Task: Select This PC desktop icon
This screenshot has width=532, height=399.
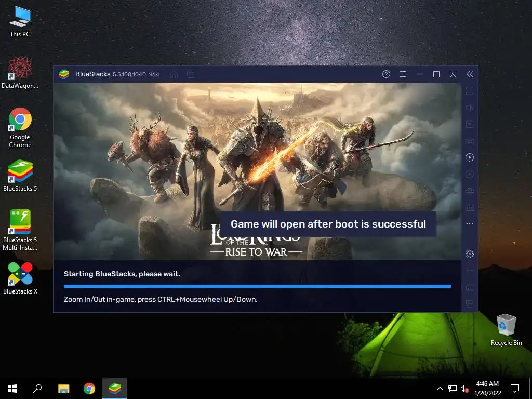Action: pos(20,22)
